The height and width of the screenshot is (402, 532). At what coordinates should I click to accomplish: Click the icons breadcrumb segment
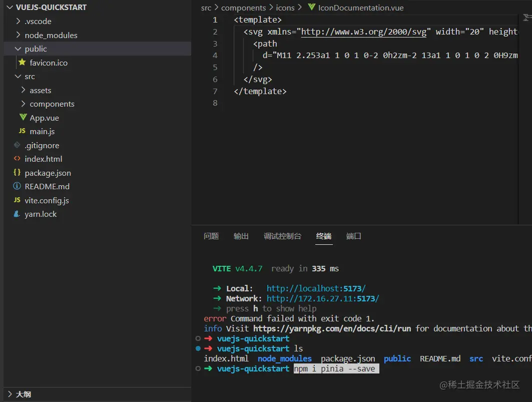pyautogui.click(x=285, y=8)
